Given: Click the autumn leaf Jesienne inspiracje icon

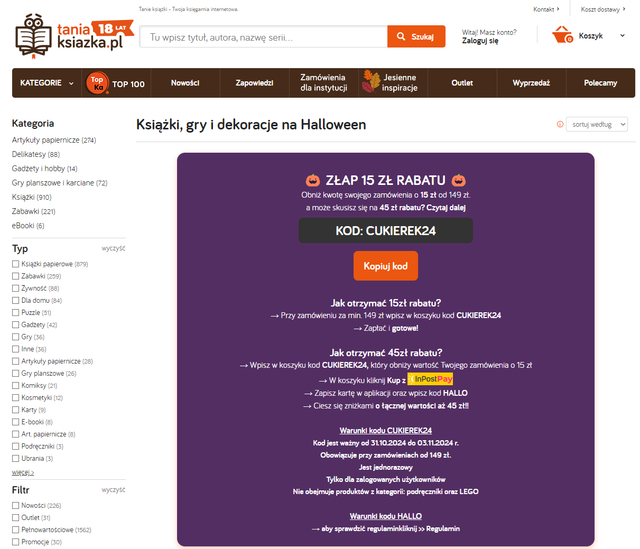Looking at the screenshot, I should (x=368, y=83).
